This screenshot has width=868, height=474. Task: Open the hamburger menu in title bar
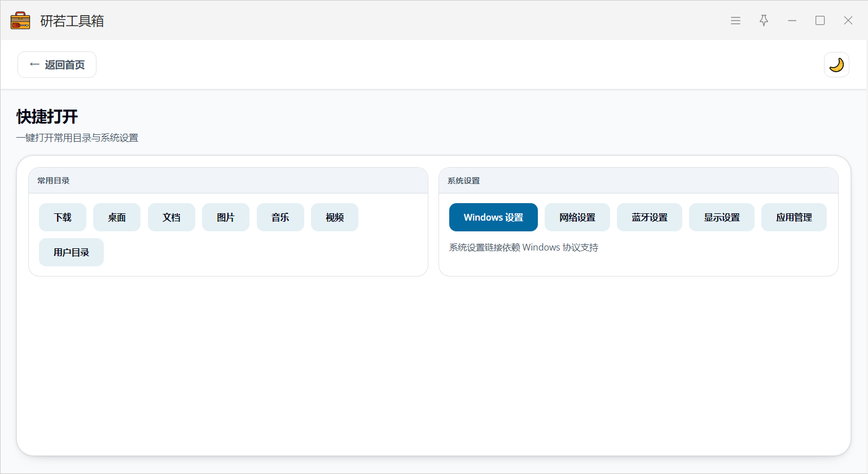pyautogui.click(x=735, y=21)
